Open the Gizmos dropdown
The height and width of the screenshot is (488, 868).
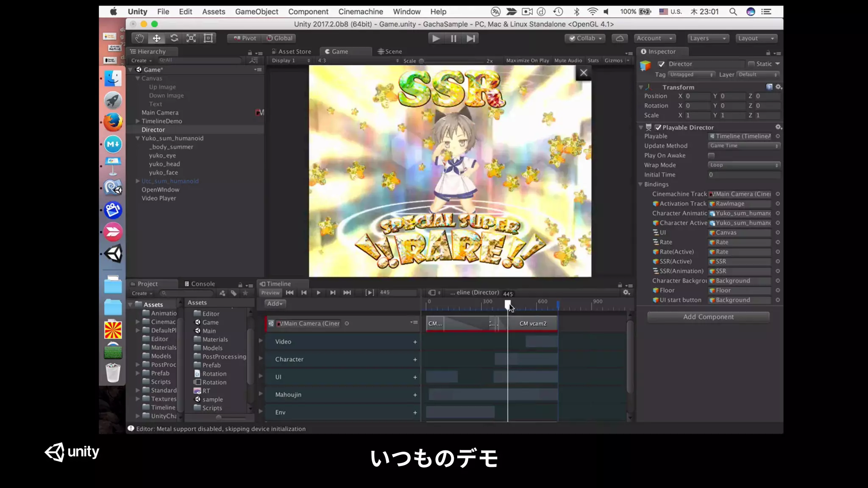617,61
